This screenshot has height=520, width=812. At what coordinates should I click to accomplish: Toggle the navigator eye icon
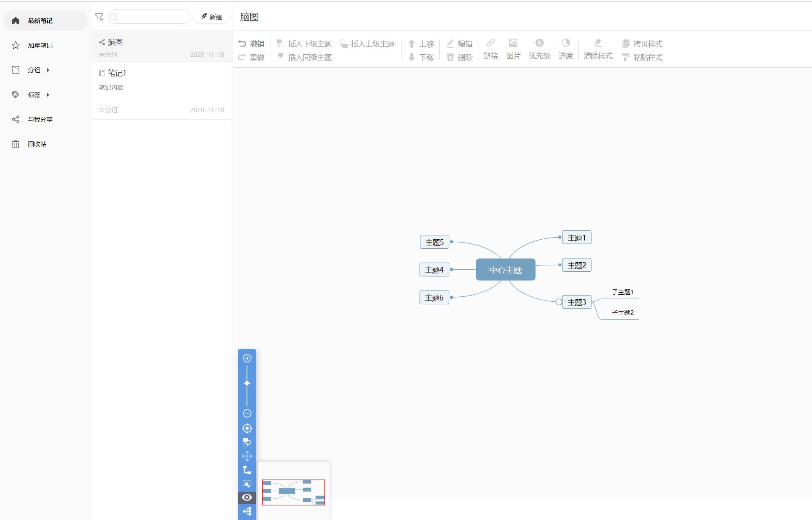pos(247,497)
